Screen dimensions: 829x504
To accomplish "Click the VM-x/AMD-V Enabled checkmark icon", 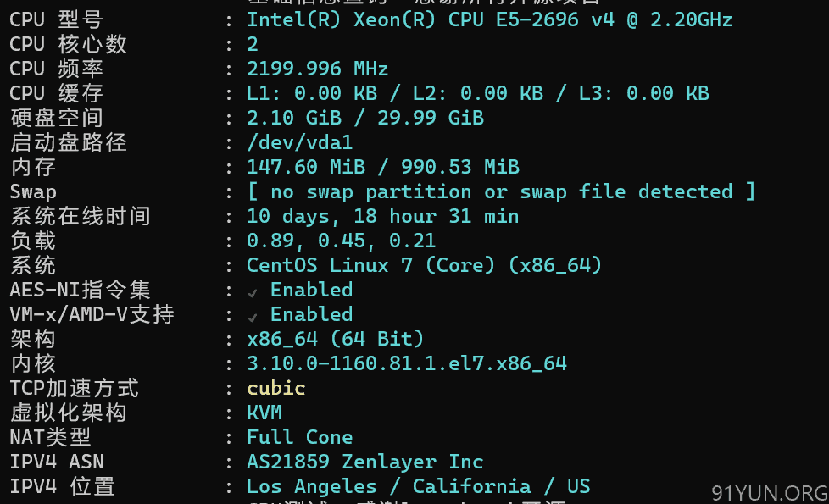I will [253, 317].
